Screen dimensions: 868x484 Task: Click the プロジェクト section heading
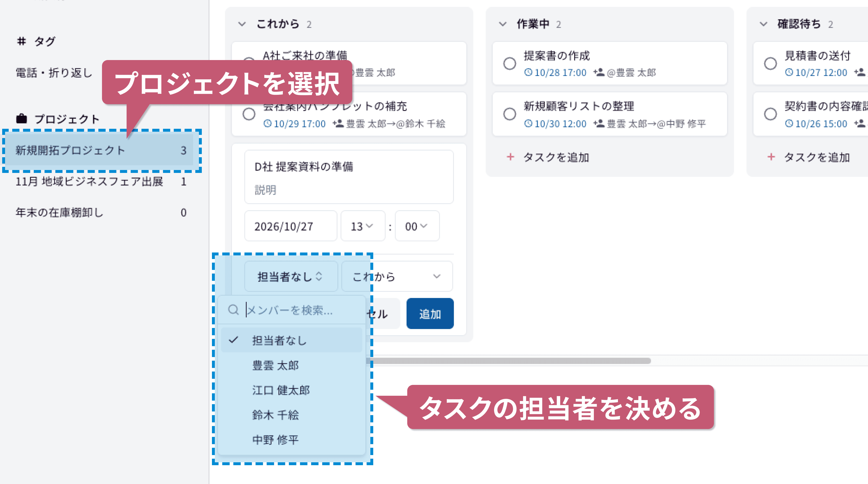(x=67, y=119)
